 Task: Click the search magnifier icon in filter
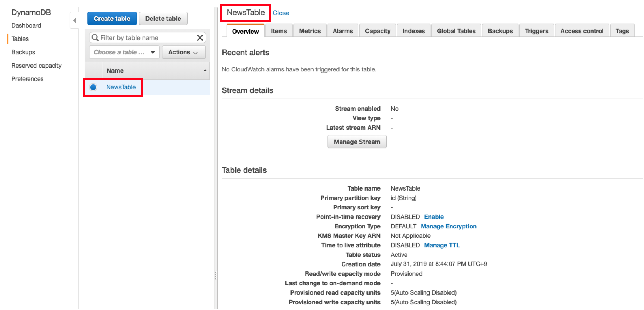95,37
